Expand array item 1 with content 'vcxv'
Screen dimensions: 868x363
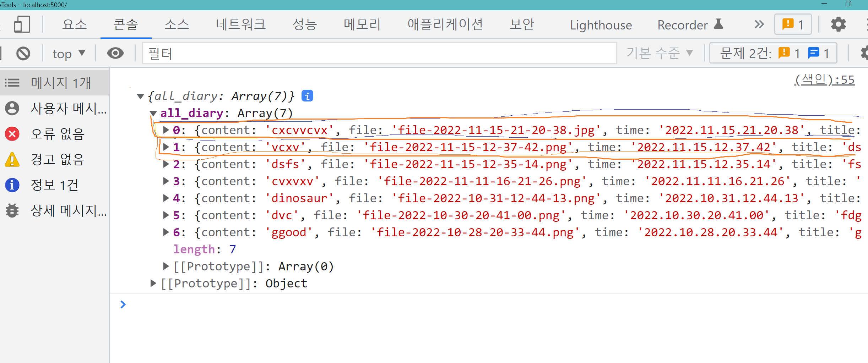pyautogui.click(x=166, y=147)
